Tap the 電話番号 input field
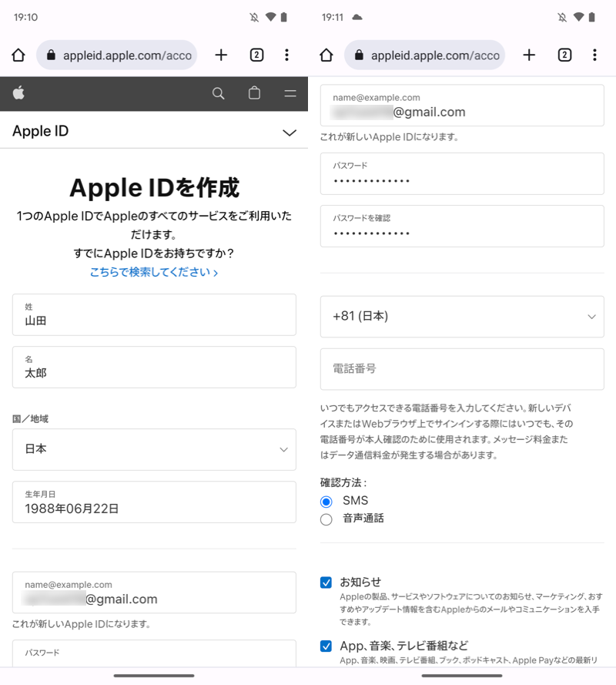 tap(462, 369)
